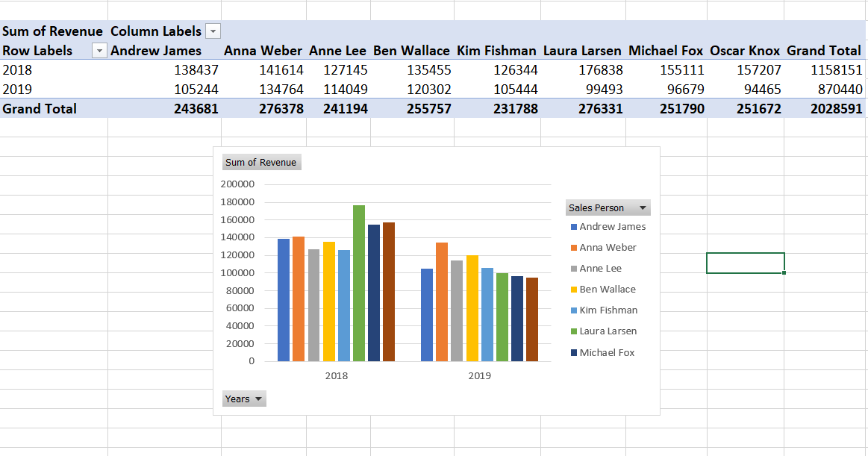Screen dimensions: 868x456
Task: Select grand total cell 231788
Action: tap(497, 108)
